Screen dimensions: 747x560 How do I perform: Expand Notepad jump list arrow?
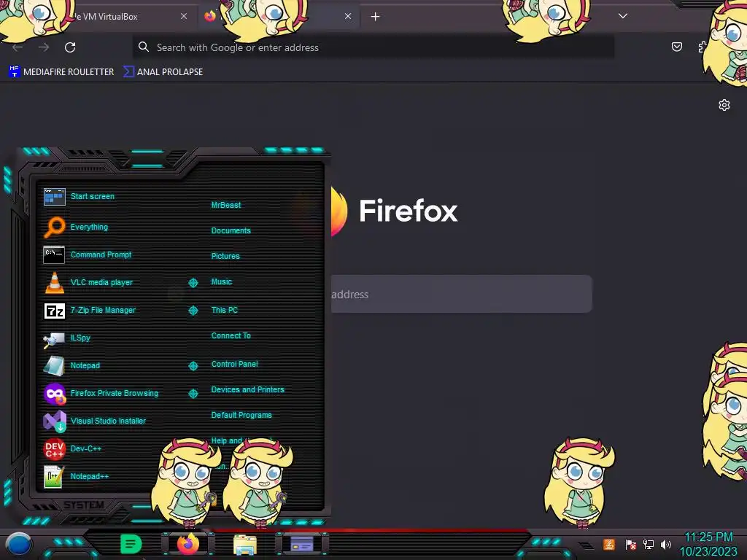(193, 366)
